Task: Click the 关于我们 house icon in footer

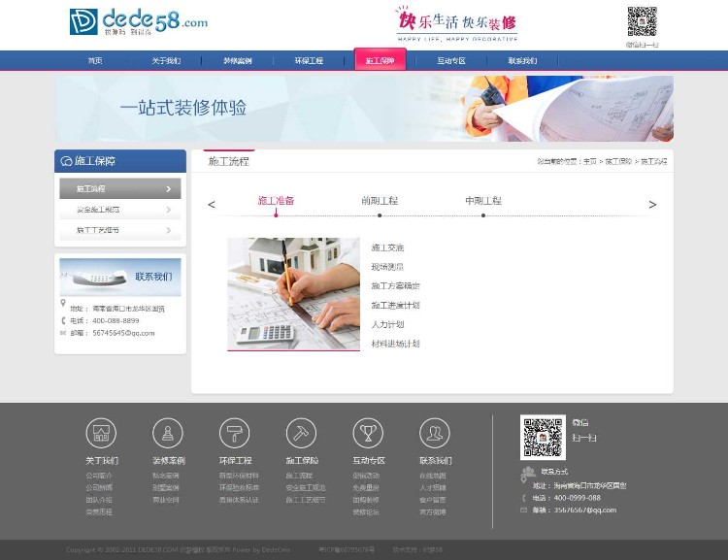Action: (101, 433)
